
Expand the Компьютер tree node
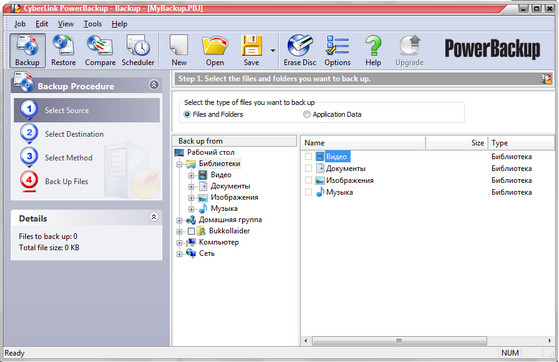coord(179,243)
